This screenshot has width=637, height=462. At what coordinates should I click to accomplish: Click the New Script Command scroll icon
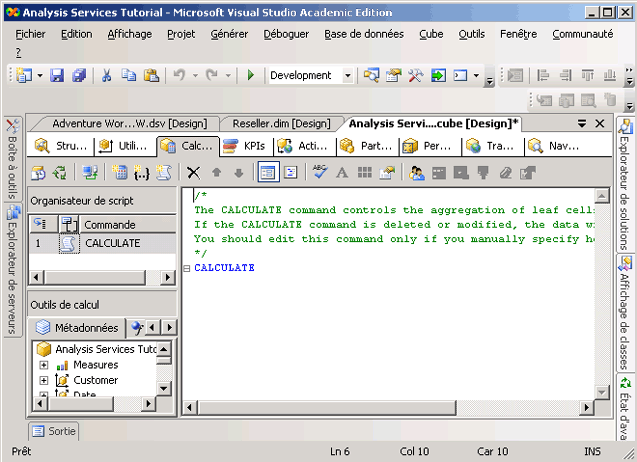pyautogui.click(x=164, y=173)
